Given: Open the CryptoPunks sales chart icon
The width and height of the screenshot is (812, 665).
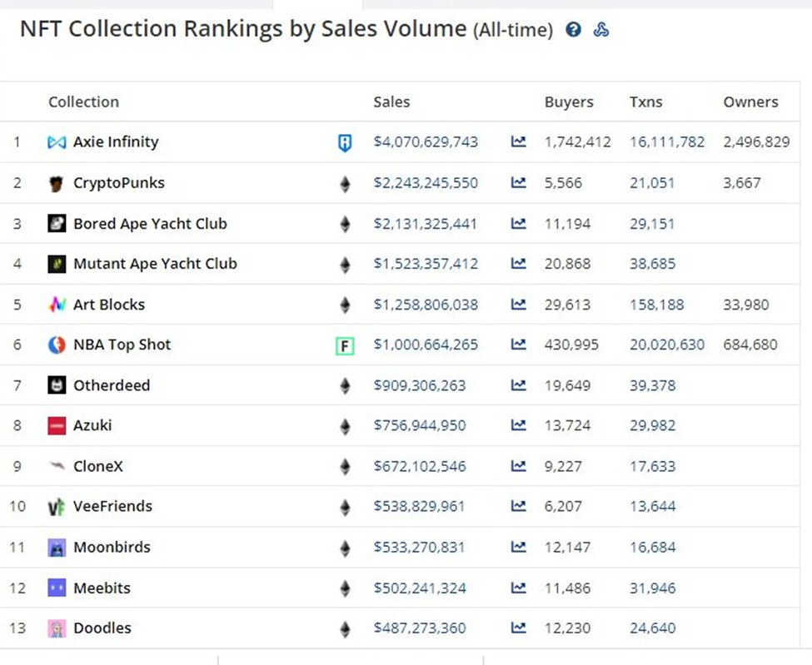Looking at the screenshot, I should click(x=518, y=183).
